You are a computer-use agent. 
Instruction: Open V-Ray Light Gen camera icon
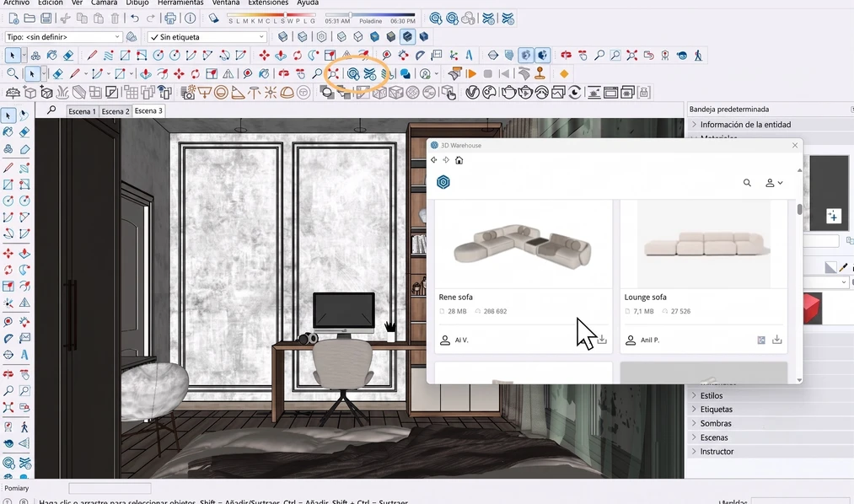click(189, 93)
